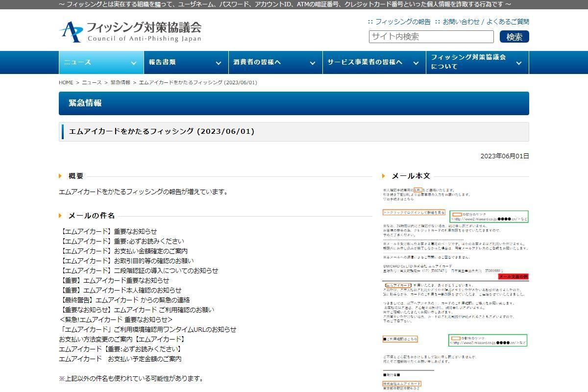Select subject line 【エムアイカード】重要なお知らせ
588x392 pixels.
coord(108,231)
